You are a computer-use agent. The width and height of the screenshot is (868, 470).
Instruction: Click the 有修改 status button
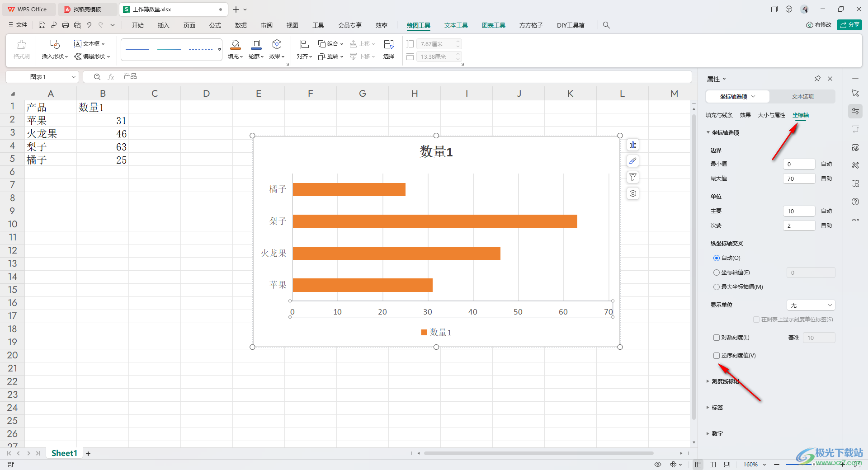[819, 25]
